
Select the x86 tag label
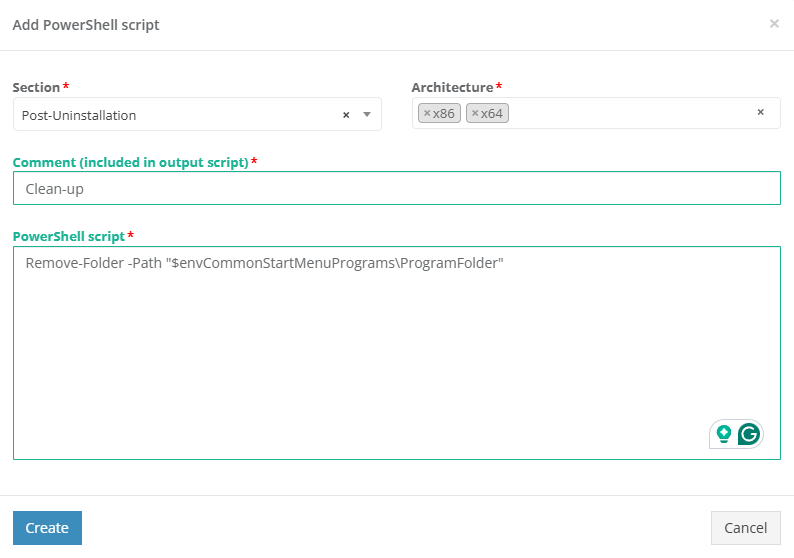pyautogui.click(x=444, y=113)
